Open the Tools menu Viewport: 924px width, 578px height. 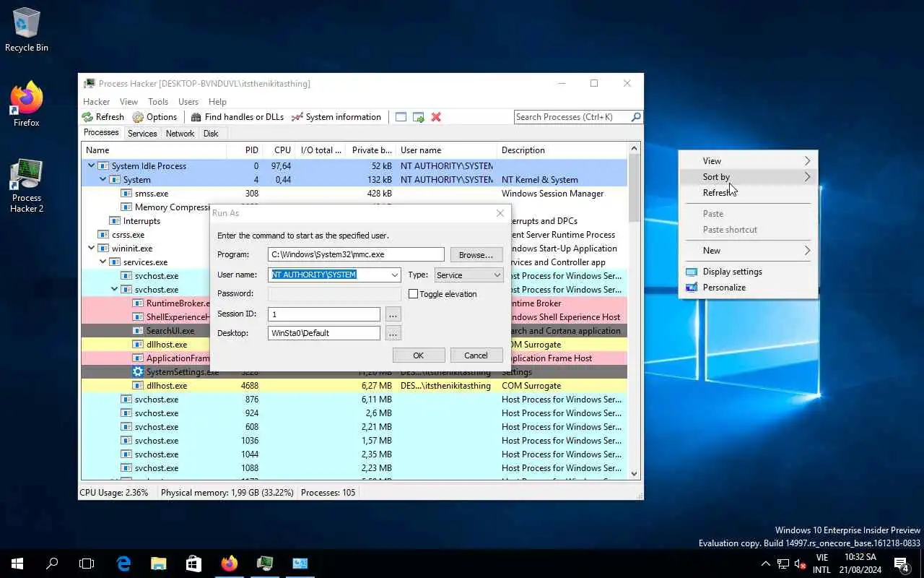(158, 102)
